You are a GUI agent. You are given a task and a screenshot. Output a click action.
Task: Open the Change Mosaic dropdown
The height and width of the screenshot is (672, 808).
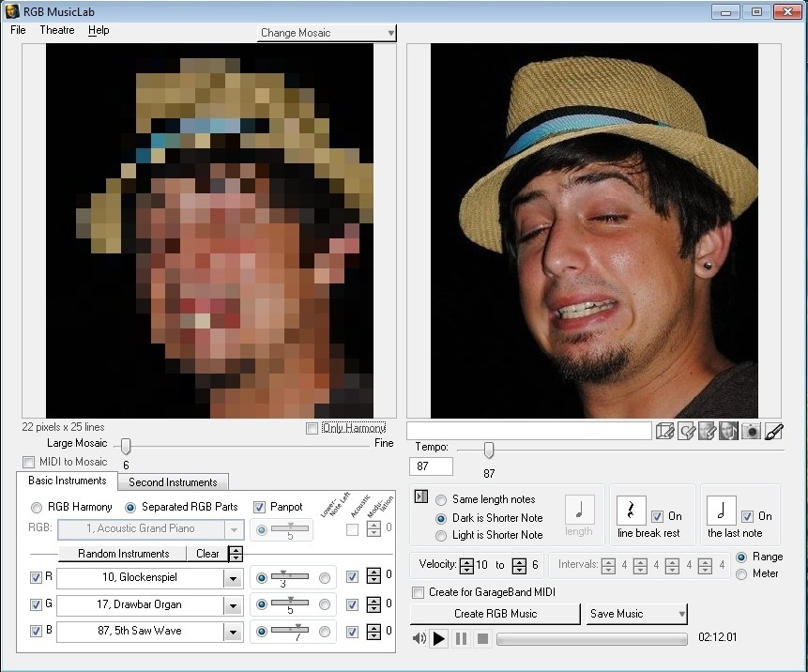point(327,33)
